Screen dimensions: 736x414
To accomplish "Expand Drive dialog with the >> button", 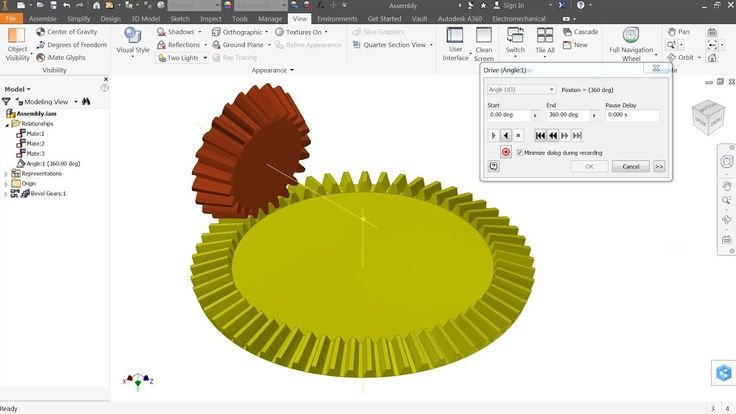I will [659, 166].
